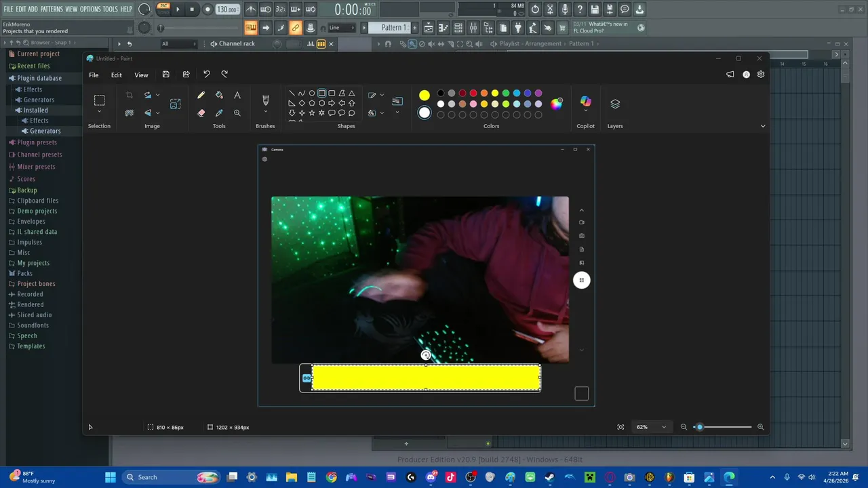The width and height of the screenshot is (868, 488).
Task: Click Redo in Paint's title toolbar
Action: pyautogui.click(x=224, y=75)
